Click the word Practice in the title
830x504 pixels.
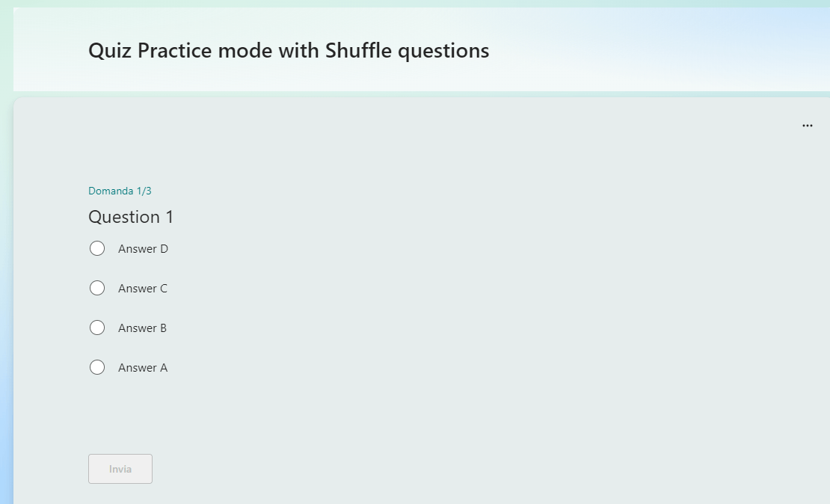(175, 51)
